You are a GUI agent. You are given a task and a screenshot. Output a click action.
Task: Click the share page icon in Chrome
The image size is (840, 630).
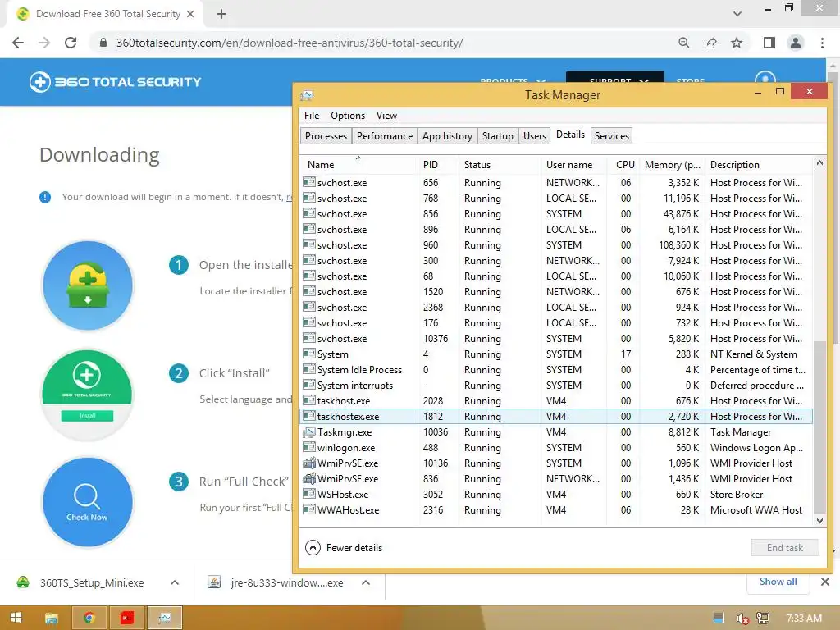click(710, 43)
